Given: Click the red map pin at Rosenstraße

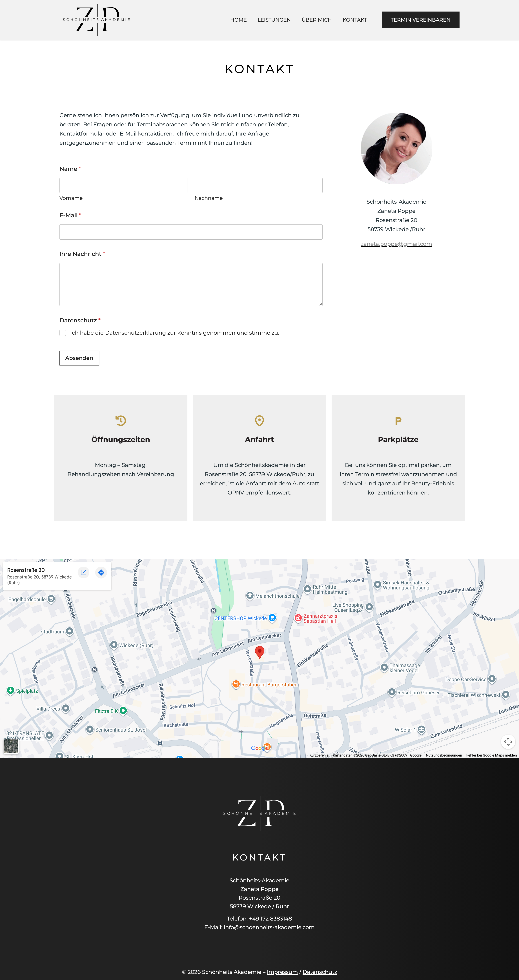Looking at the screenshot, I should [259, 652].
